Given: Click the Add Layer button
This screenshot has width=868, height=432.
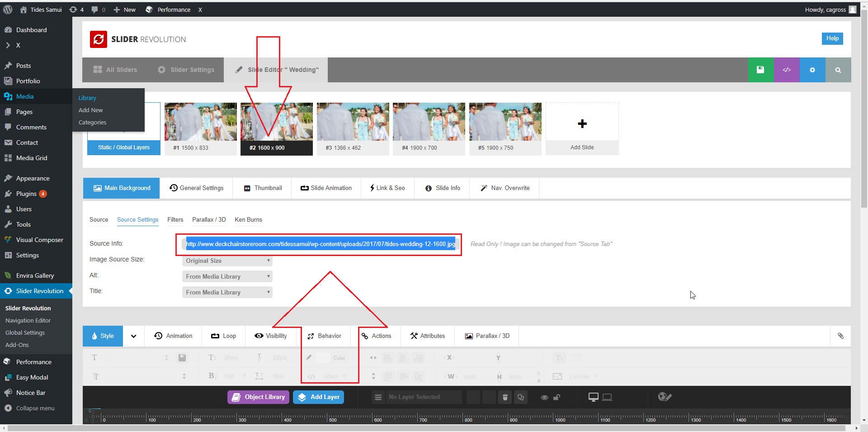Looking at the screenshot, I should coord(319,397).
